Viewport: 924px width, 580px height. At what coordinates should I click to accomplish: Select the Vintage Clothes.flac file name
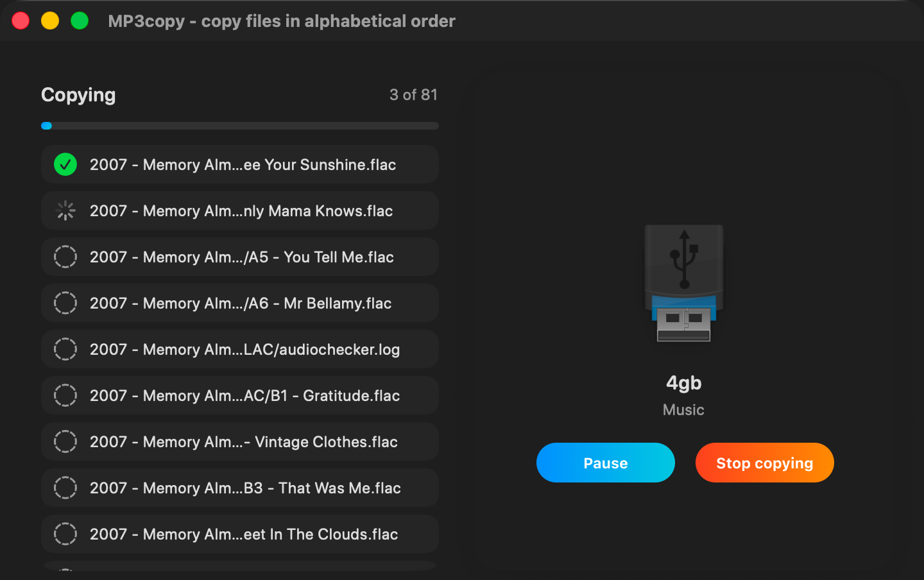click(x=244, y=442)
